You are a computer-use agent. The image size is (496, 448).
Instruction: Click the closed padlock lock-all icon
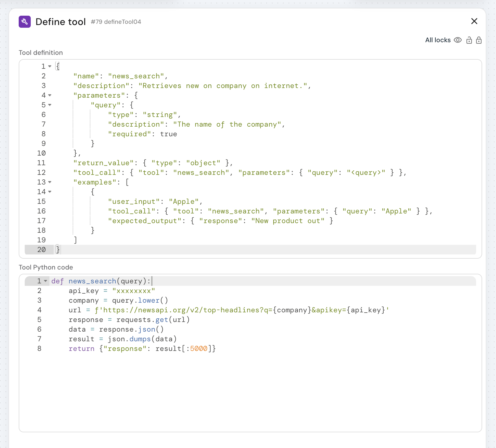[x=479, y=40]
